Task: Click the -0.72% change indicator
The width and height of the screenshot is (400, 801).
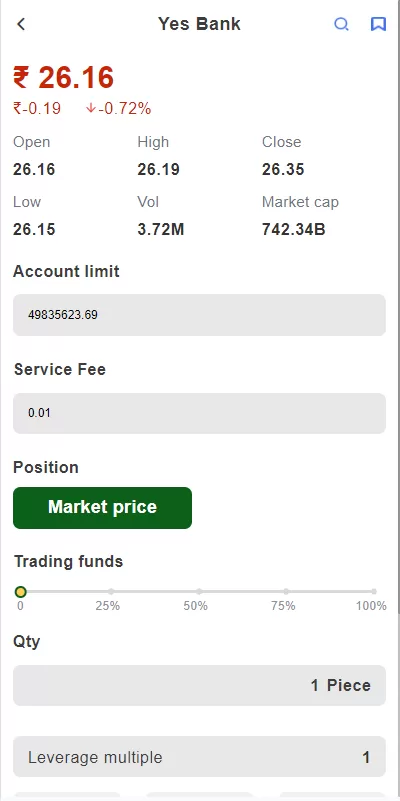Action: click(119, 108)
